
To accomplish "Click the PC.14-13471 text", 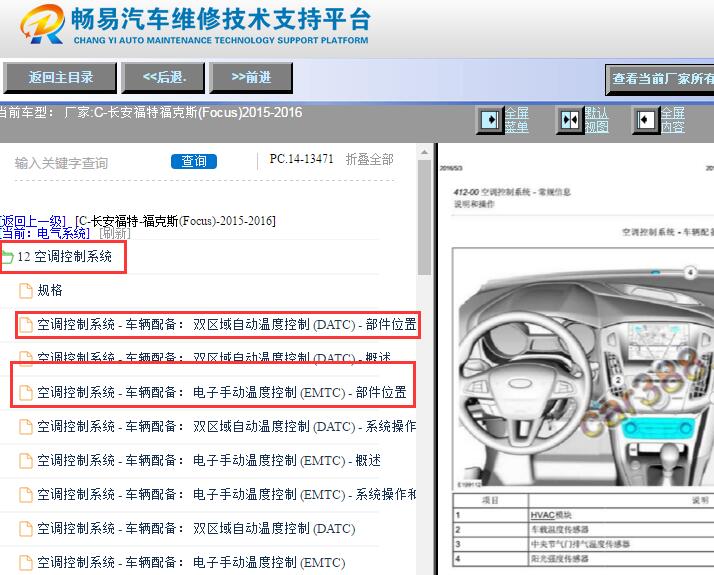I will click(x=301, y=159).
